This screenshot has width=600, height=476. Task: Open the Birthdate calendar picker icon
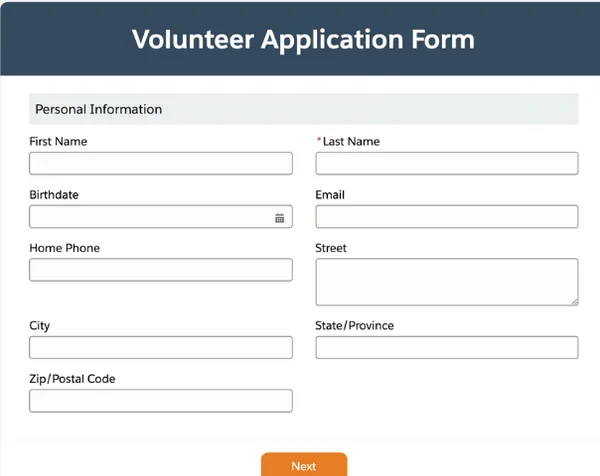pos(280,217)
